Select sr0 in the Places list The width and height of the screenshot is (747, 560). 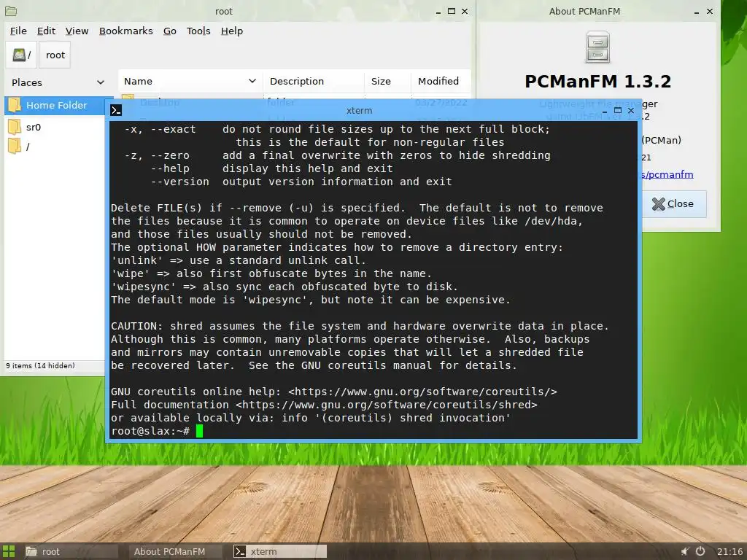[34, 127]
